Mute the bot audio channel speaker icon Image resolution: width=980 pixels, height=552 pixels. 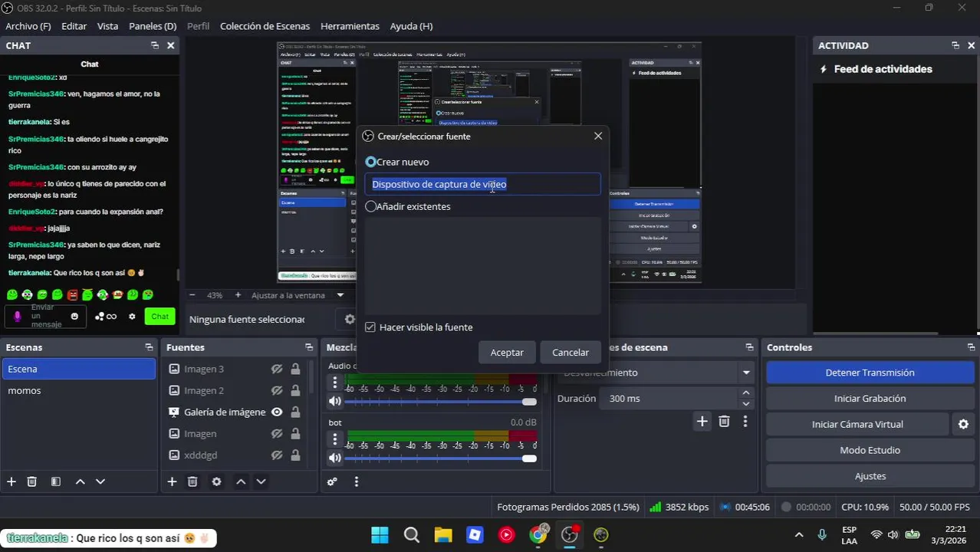(335, 458)
